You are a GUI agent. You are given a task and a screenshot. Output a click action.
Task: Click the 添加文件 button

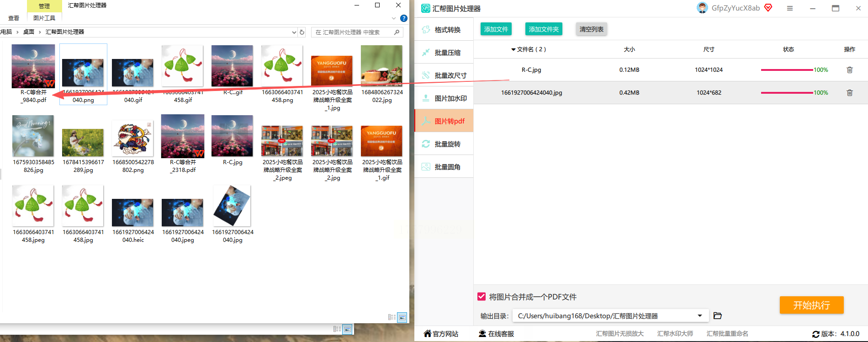pos(496,29)
